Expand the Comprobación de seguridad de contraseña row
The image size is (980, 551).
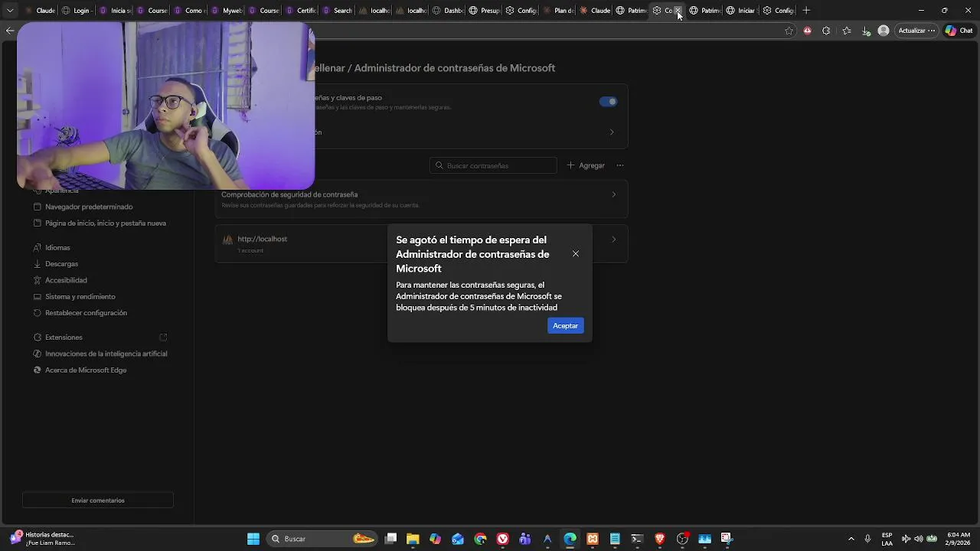point(421,199)
